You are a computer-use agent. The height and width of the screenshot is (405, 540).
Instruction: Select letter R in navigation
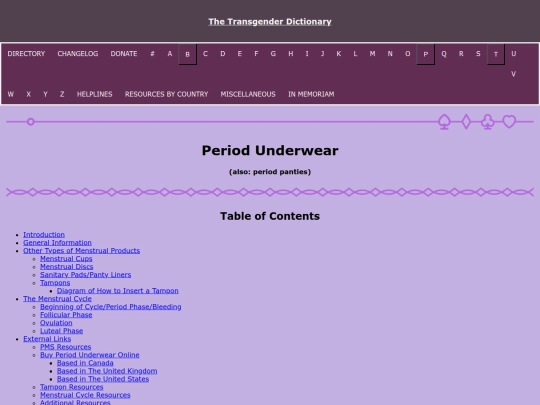[x=461, y=54]
